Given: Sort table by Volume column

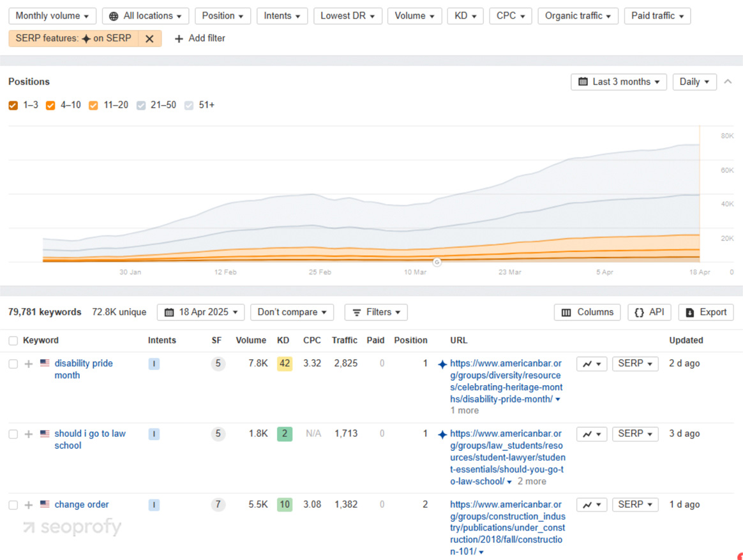Looking at the screenshot, I should click(251, 341).
